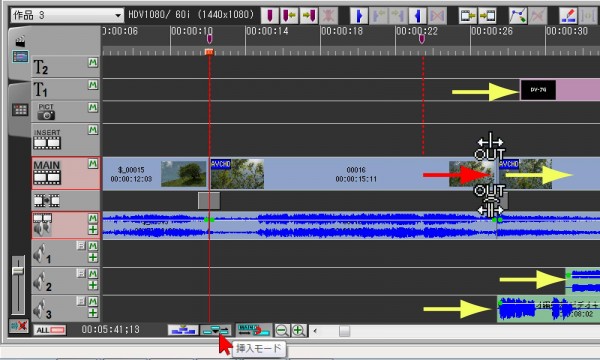Toggle the M button on the MAIN track
The image size is (600, 360).
tap(93, 164)
